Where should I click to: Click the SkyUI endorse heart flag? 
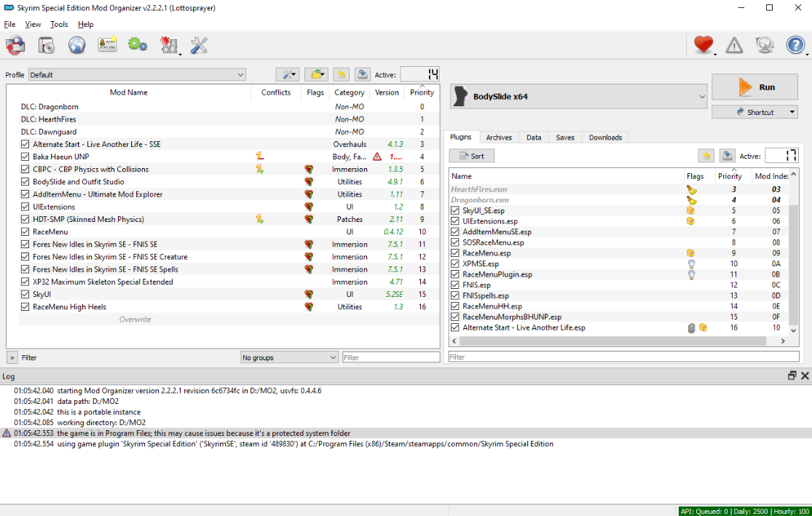(x=310, y=294)
